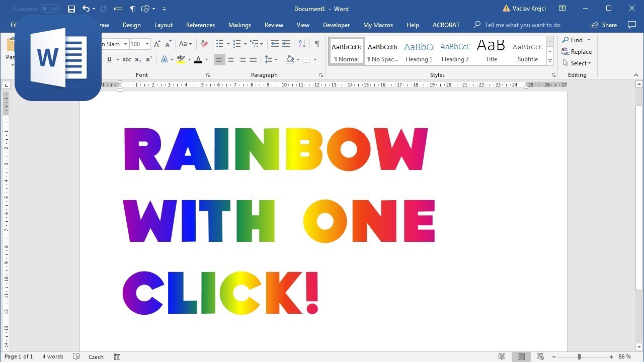Justify the text

253,59
